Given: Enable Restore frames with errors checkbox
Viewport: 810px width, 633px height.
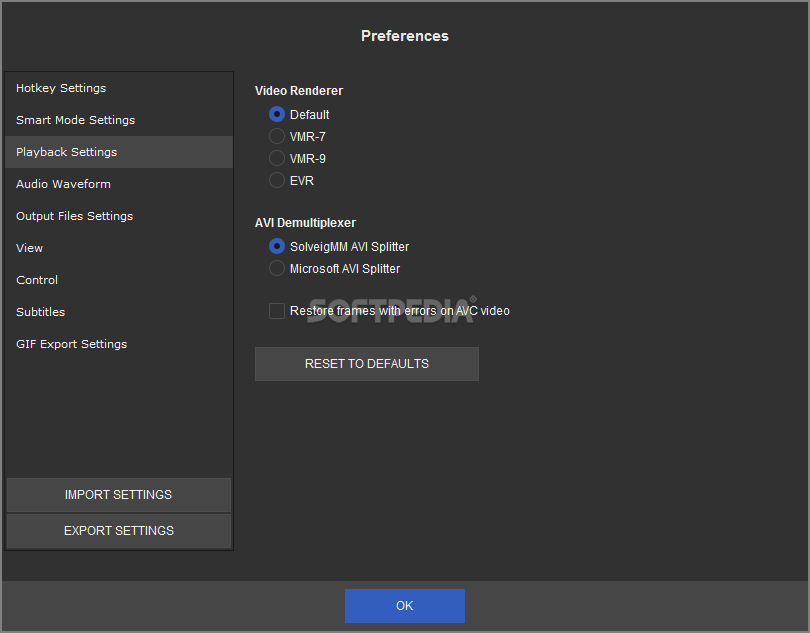Looking at the screenshot, I should click(x=277, y=311).
